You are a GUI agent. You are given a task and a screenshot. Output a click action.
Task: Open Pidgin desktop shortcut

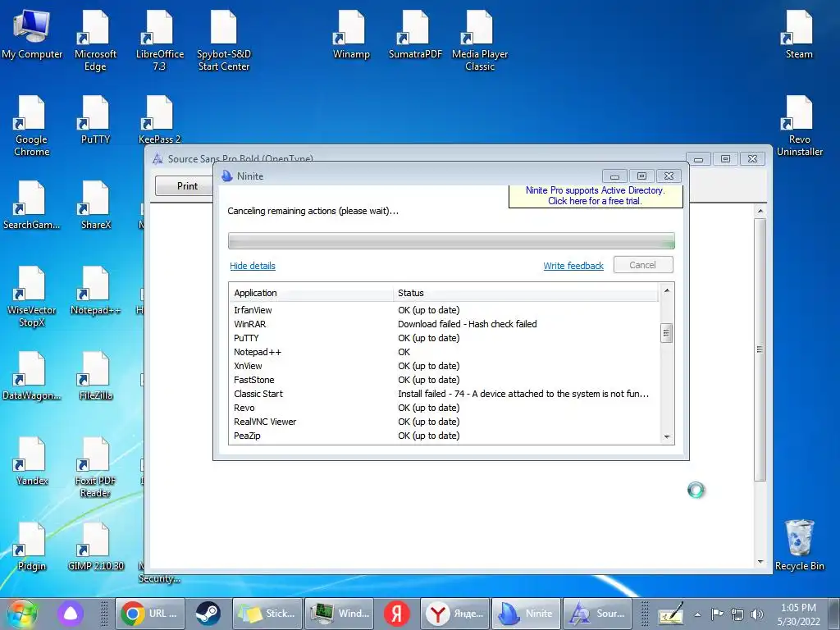[32, 546]
